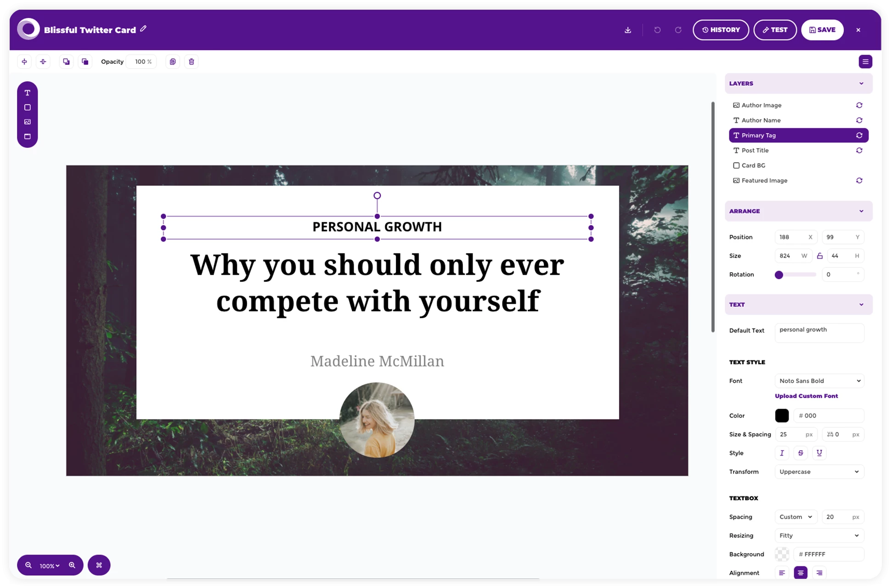The width and height of the screenshot is (891, 588).
Task: Select the Rectangle shape tool
Action: (x=28, y=107)
